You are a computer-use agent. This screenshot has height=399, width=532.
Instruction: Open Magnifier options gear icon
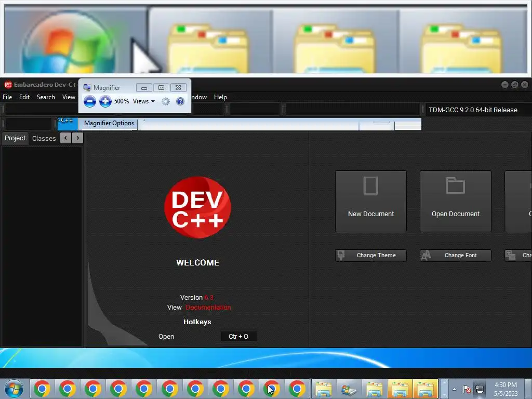pos(166,101)
